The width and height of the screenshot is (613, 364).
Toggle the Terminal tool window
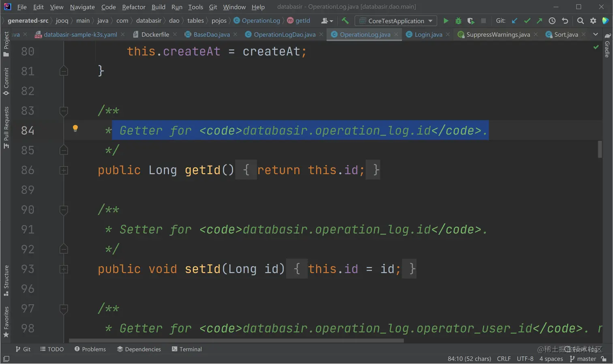(x=187, y=349)
